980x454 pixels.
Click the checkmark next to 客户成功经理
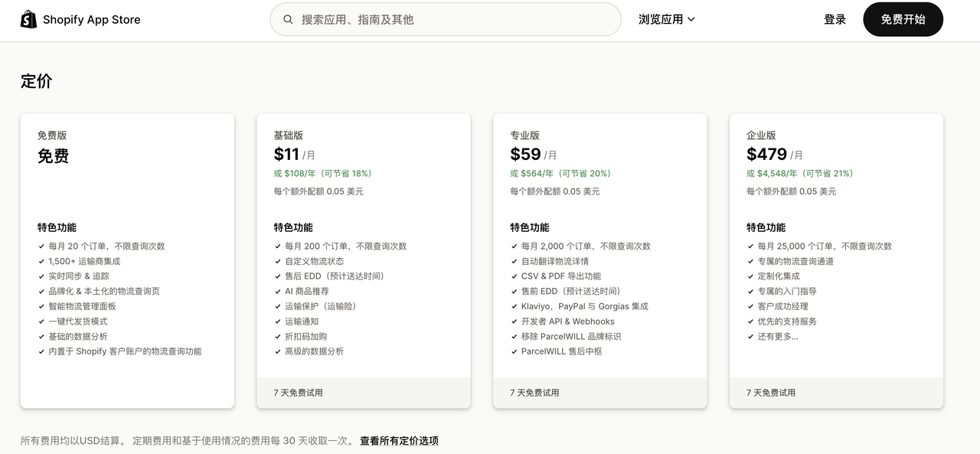point(751,305)
